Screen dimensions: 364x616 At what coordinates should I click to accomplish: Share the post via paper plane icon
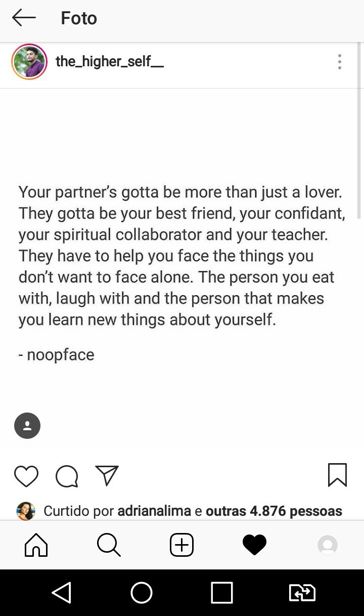click(x=107, y=475)
